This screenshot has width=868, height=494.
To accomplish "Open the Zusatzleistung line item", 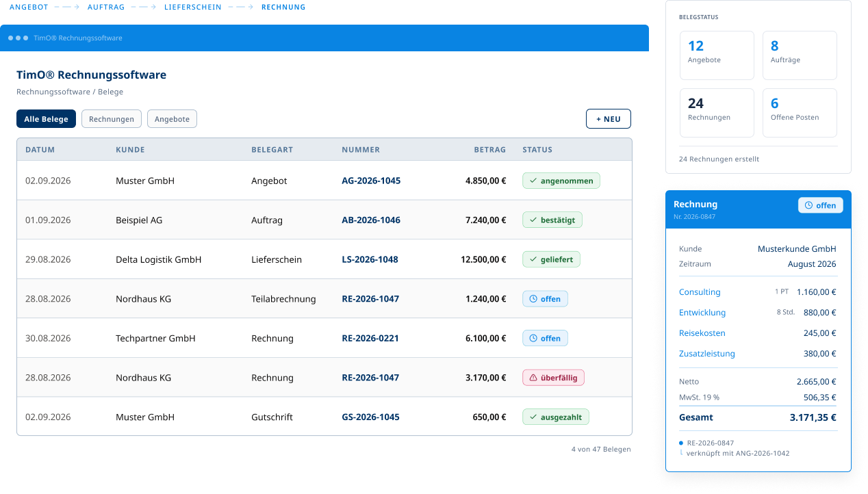I will [707, 354].
